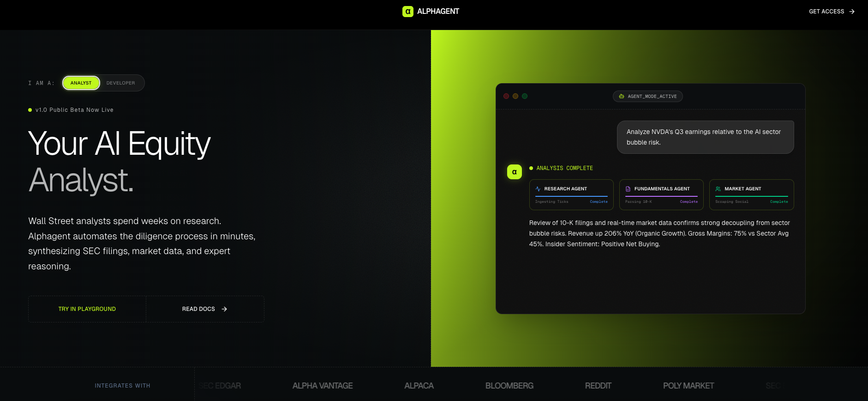Click the v1.0 Public Beta Now Live text
Viewport: 868px width, 401px height.
coord(74,110)
